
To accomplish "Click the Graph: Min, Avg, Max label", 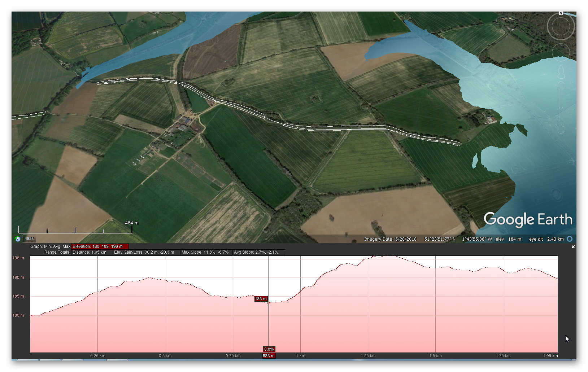I will (x=50, y=246).
